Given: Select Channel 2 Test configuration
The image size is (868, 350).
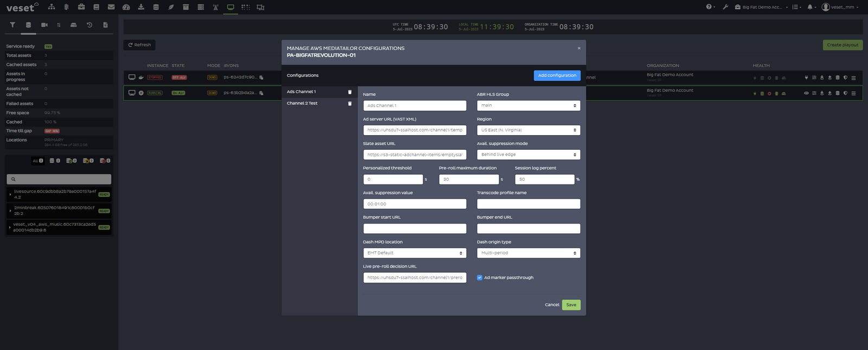Looking at the screenshot, I should [302, 103].
